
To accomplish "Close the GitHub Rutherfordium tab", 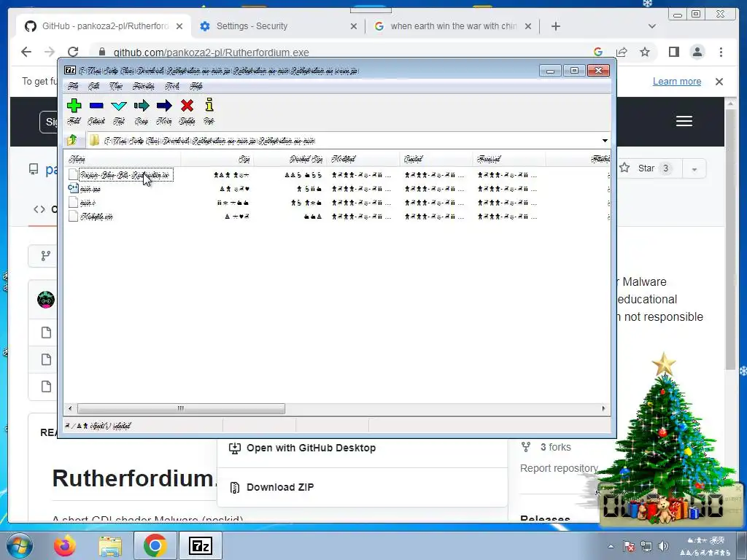I will tap(179, 26).
